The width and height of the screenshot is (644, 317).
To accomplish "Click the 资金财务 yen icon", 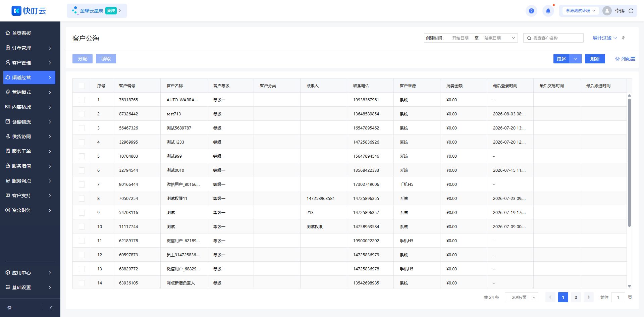I will click(8, 210).
